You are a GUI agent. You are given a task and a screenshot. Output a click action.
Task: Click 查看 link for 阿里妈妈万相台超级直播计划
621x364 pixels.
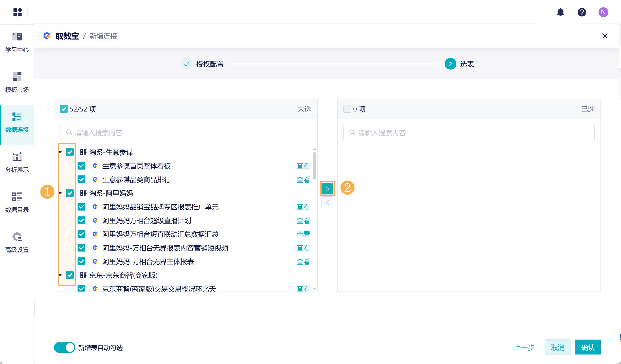pos(303,221)
